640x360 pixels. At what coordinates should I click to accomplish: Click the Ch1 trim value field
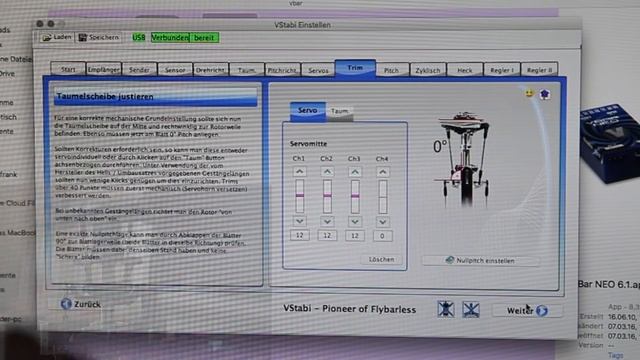click(300, 235)
